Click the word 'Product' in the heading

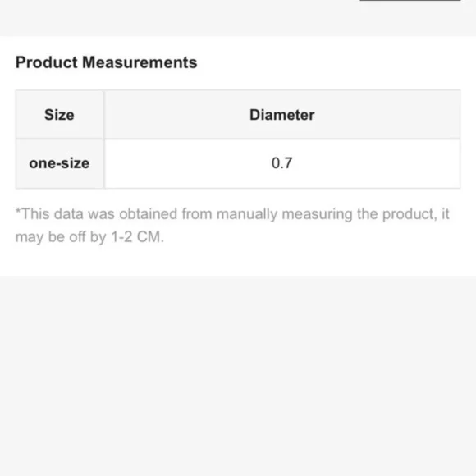click(47, 62)
